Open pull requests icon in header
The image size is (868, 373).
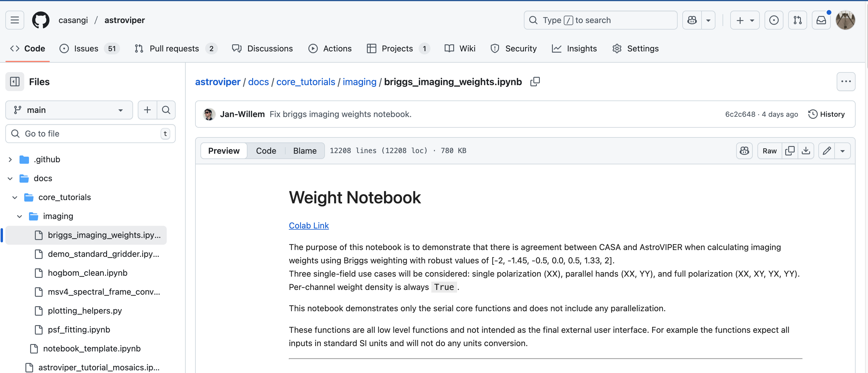click(x=797, y=20)
